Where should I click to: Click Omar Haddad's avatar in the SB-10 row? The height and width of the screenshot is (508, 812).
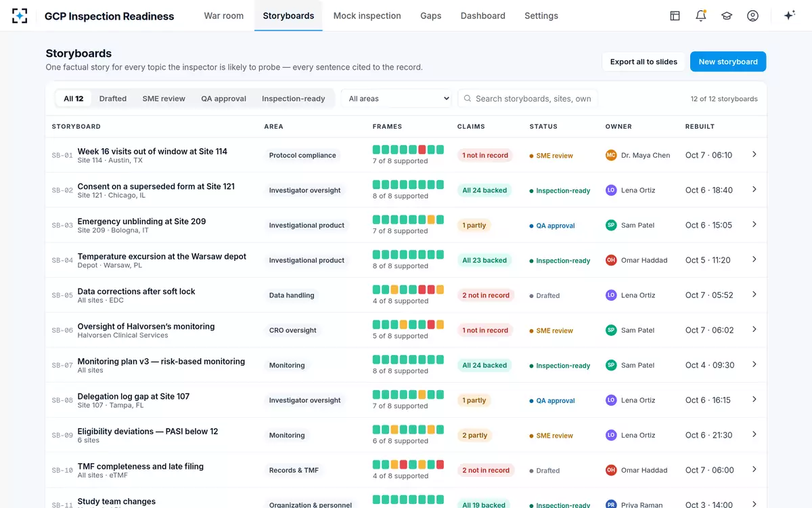point(611,470)
